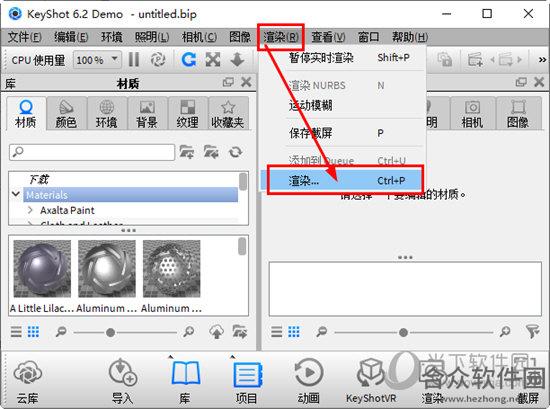Choose 保存截屏 from render menu
Image resolution: width=550 pixels, height=409 pixels.
(x=343, y=133)
